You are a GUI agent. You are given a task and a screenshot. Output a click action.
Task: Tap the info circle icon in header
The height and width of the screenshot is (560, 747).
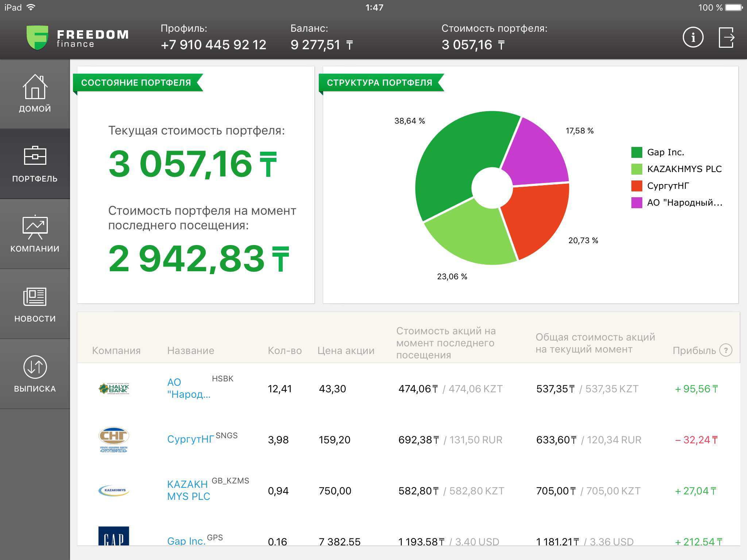[x=693, y=37]
